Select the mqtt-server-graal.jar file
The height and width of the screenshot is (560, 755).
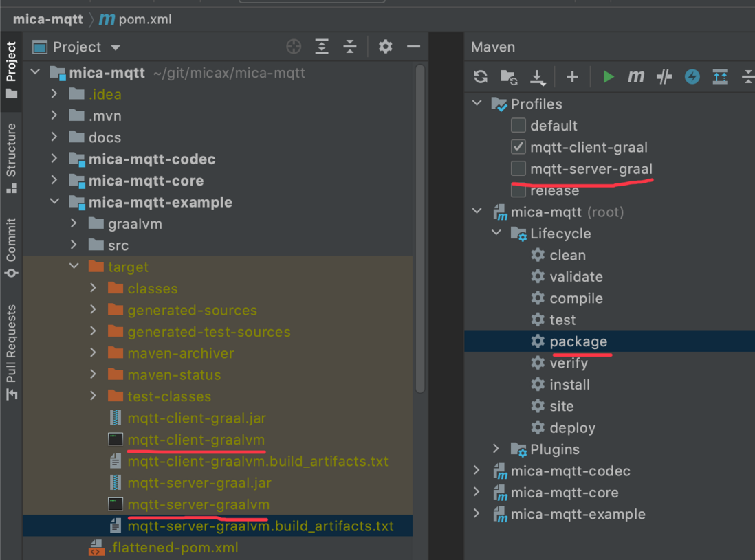tap(199, 483)
